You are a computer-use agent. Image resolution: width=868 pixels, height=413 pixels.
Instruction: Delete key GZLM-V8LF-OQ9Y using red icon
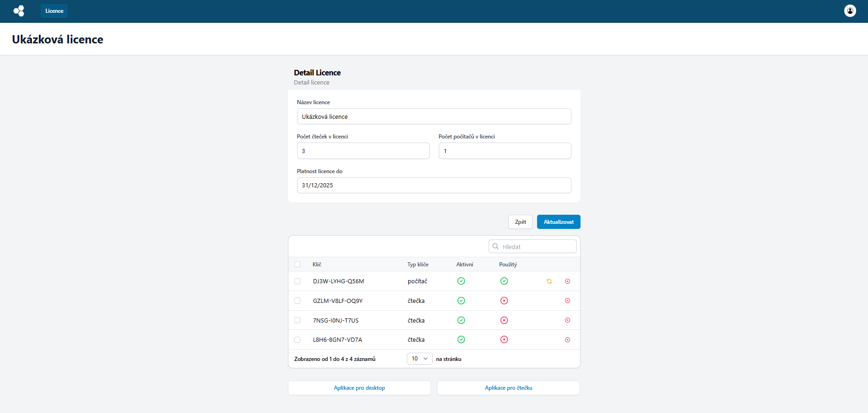[567, 301]
